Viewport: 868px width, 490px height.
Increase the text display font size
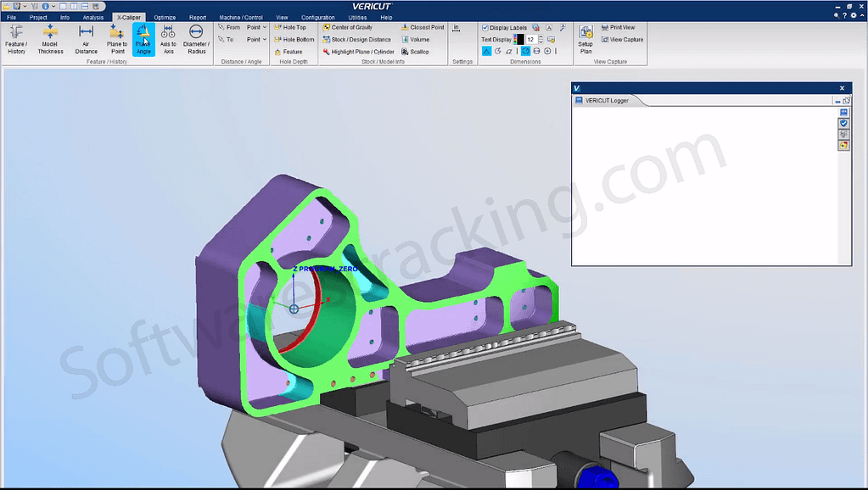[540, 37]
